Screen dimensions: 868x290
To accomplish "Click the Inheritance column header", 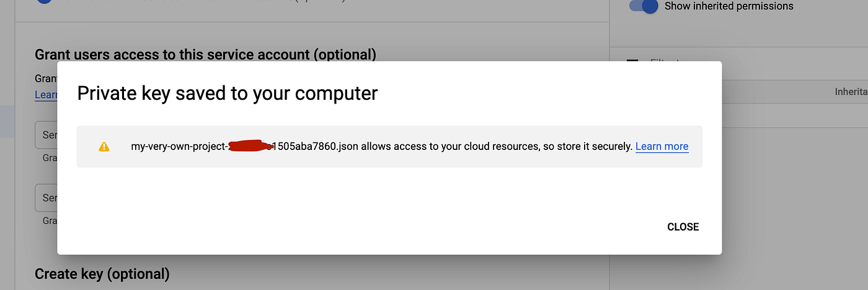I will click(851, 92).
